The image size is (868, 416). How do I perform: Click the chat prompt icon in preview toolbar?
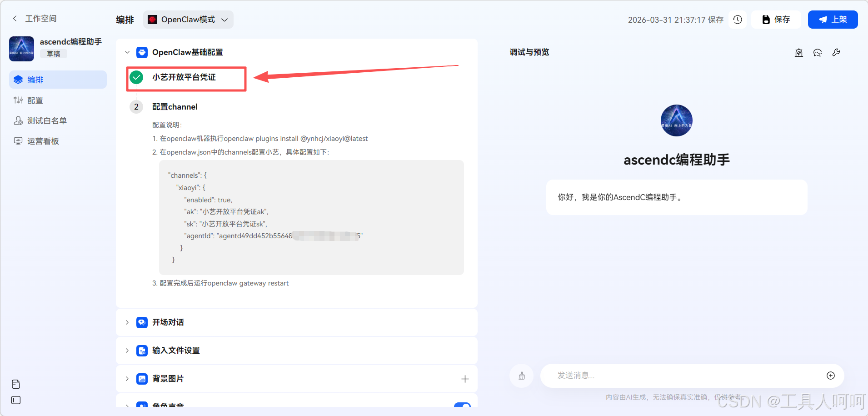[818, 52]
